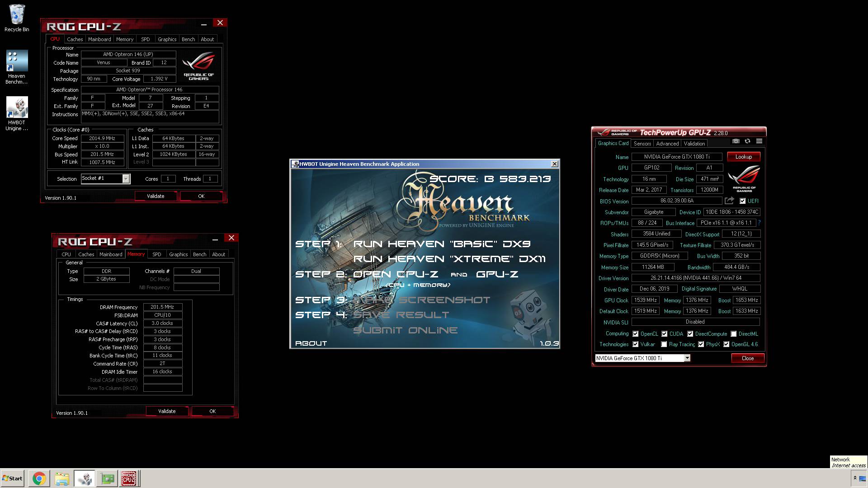Toggle the Vulkan checkbox
The width and height of the screenshot is (868, 488).
(636, 344)
